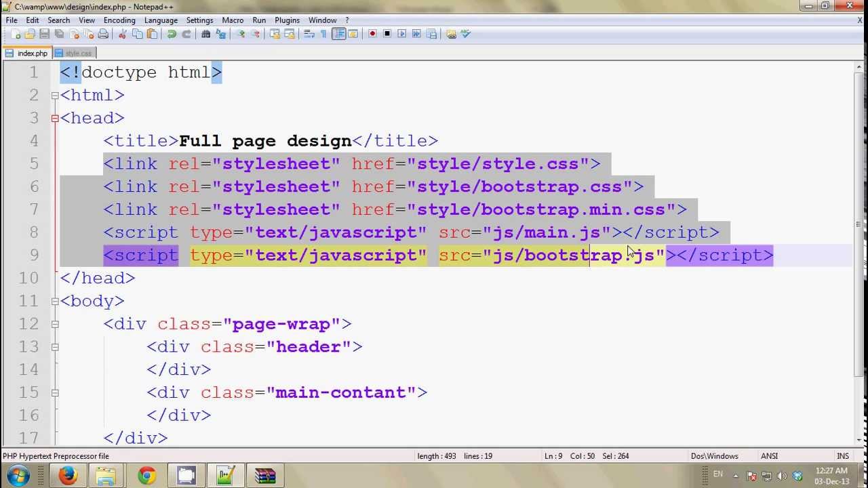Open Google Chrome from the taskbar
Screen dimensions: 868x488
(146, 476)
